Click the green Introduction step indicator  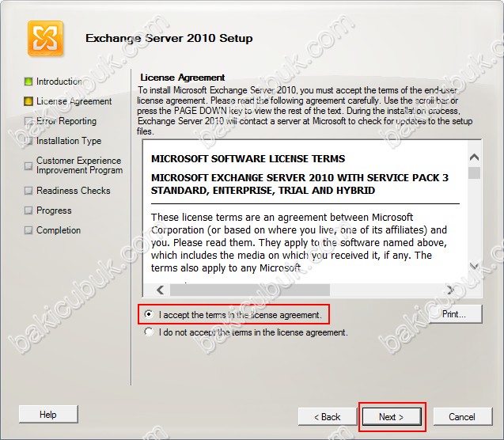pyautogui.click(x=28, y=82)
